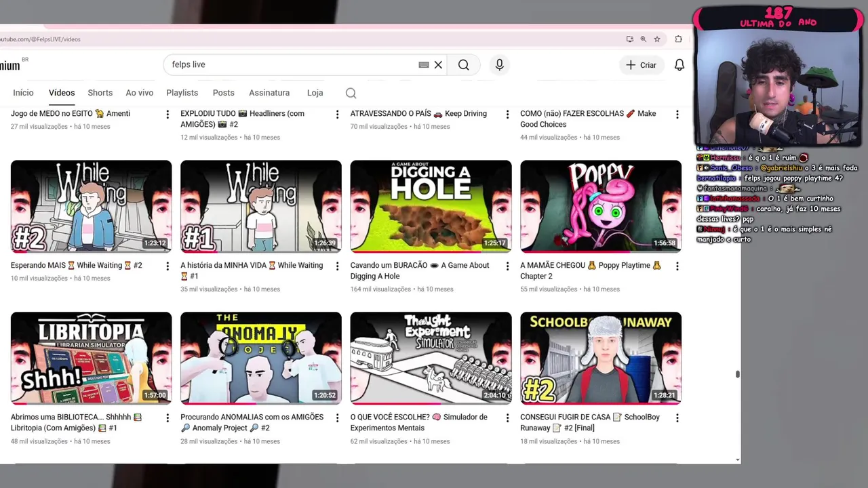Switch to the Início tab
Image resolution: width=868 pixels, height=488 pixels.
coord(23,93)
